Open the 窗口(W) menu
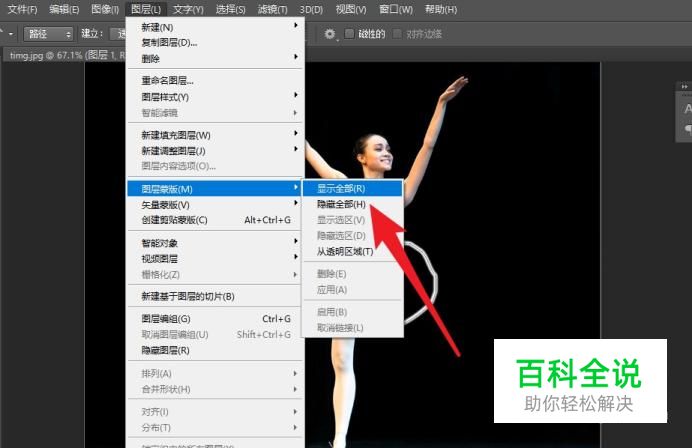Viewport: 692px width, 448px height. pyautogui.click(x=396, y=9)
